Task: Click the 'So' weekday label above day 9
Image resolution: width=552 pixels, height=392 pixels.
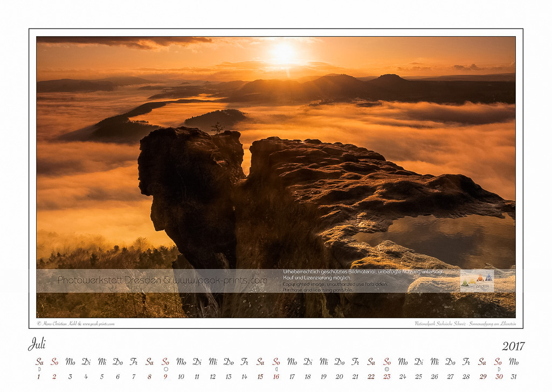Action: coord(165,362)
